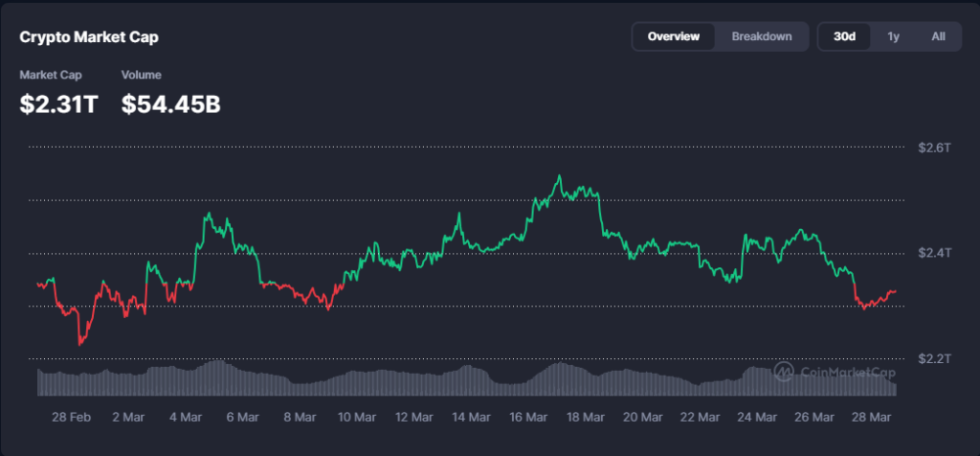Click the Crypto Market Cap title
This screenshot has height=456, width=980.
[x=89, y=37]
